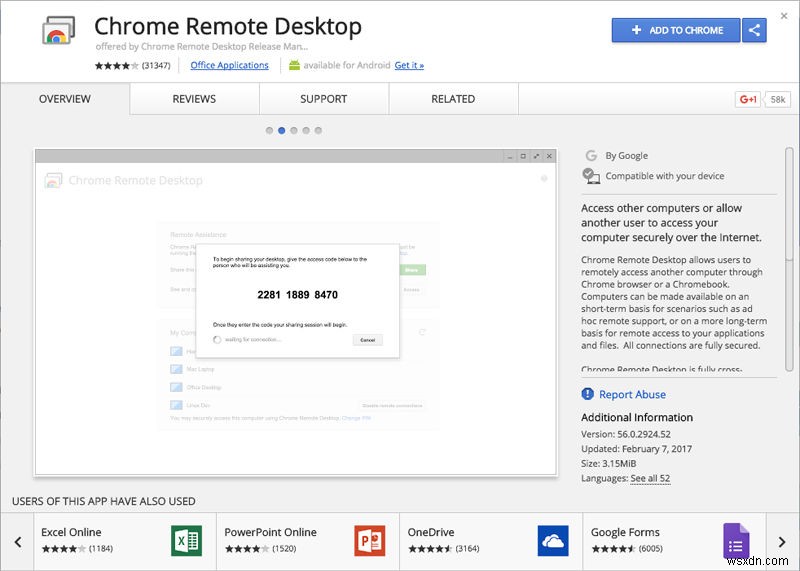Open the Excel Online app icon
The width and height of the screenshot is (800, 571).
coord(187,541)
